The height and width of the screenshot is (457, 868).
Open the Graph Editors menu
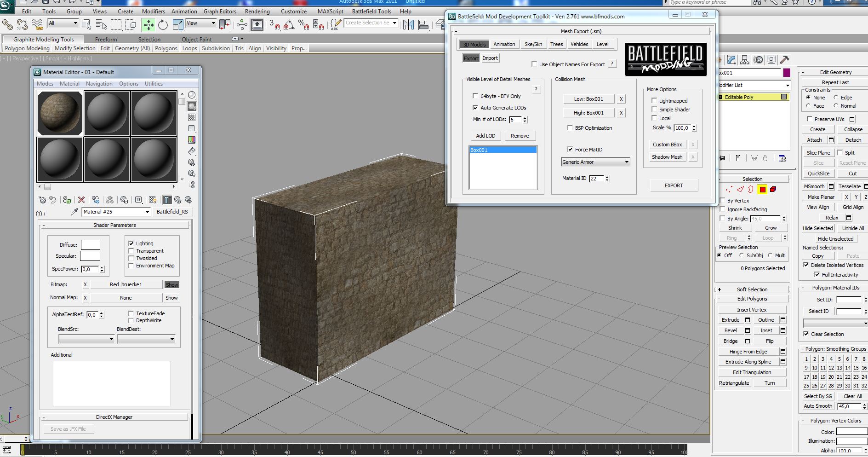coord(220,12)
